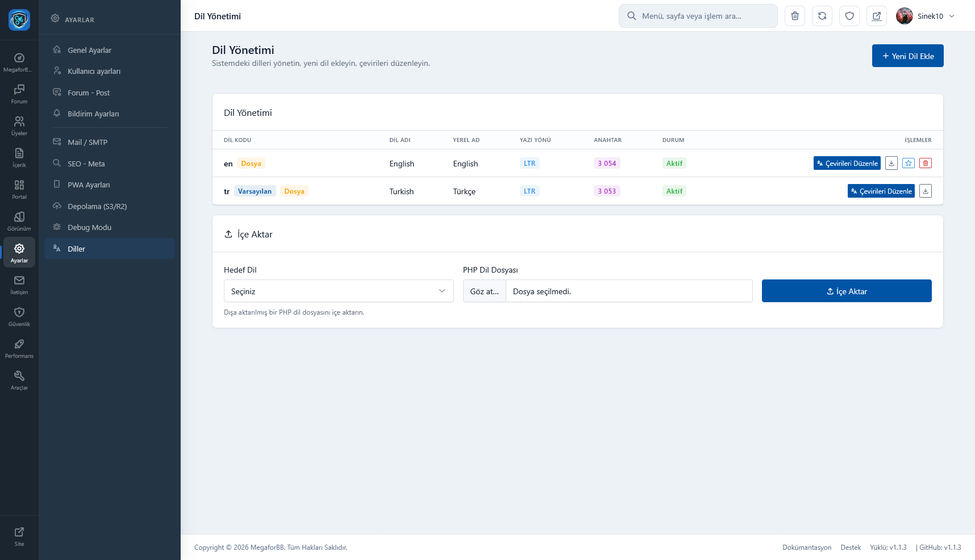Download the English language file
This screenshot has height=560, width=975.
coord(891,164)
